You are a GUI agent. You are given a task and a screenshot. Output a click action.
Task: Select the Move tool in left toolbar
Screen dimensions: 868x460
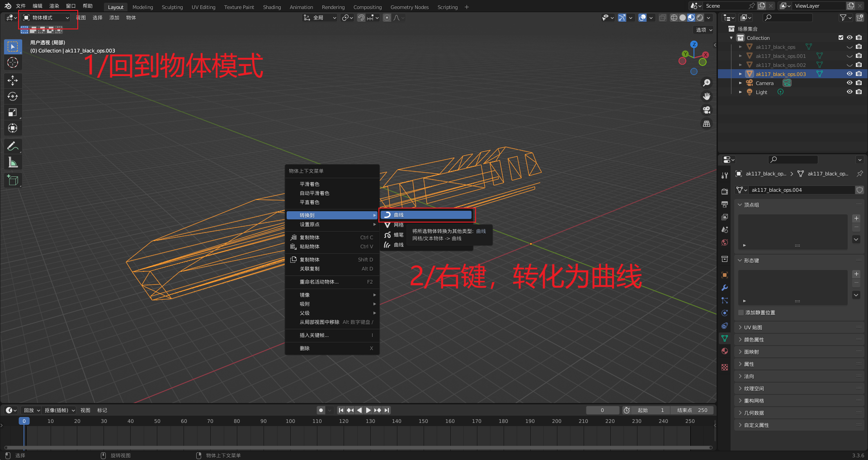point(13,81)
